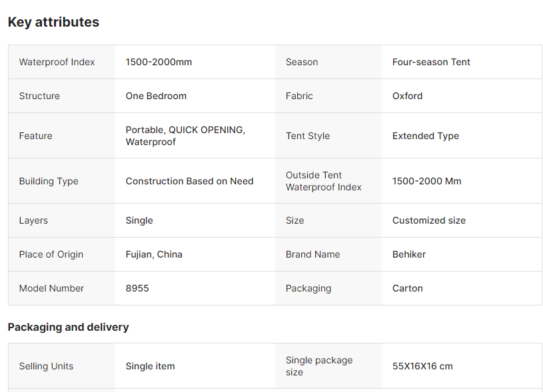Select the Four-season Tent value
Screen dimensions: 543x392
coord(431,62)
